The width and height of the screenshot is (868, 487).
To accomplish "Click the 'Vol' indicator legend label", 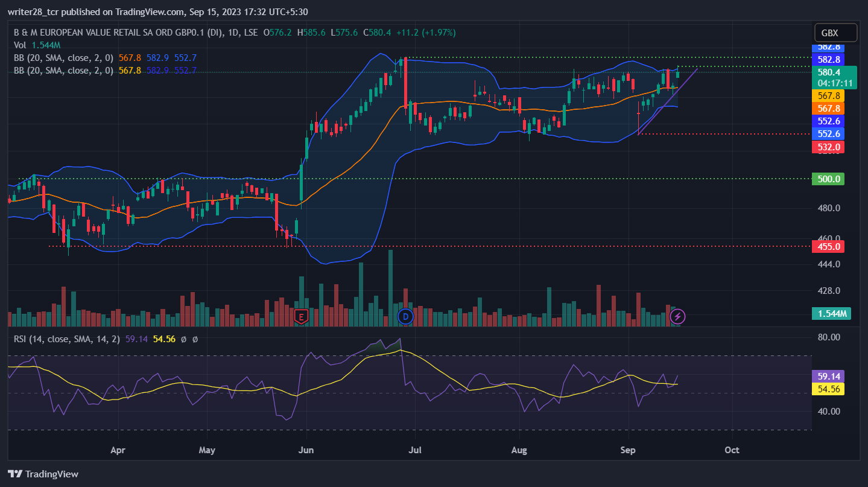I will click(x=21, y=45).
